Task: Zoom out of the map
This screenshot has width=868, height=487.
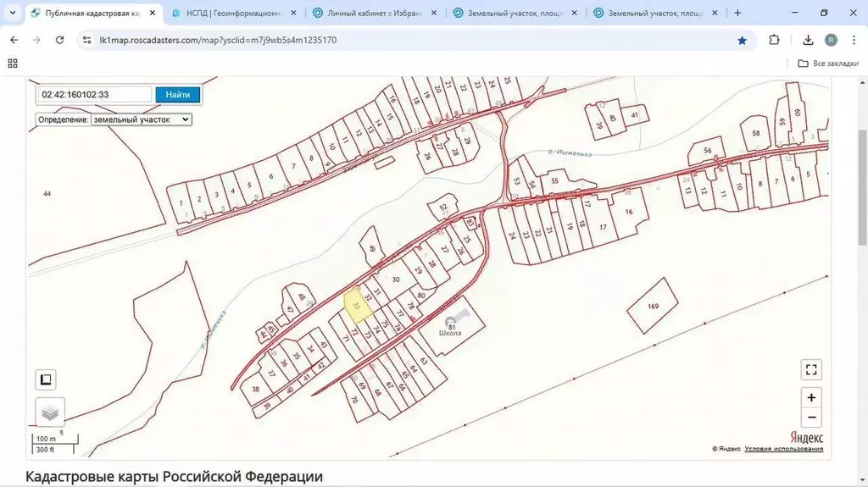Action: tap(811, 418)
